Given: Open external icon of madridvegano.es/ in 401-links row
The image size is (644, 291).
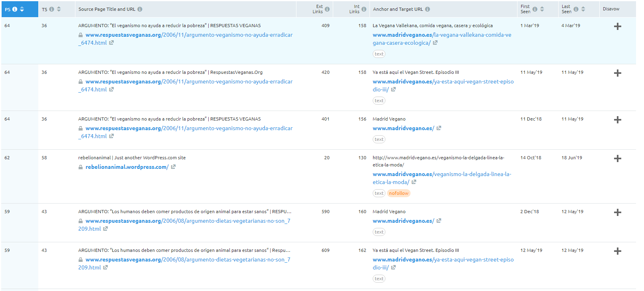Looking at the screenshot, I should tap(439, 128).
